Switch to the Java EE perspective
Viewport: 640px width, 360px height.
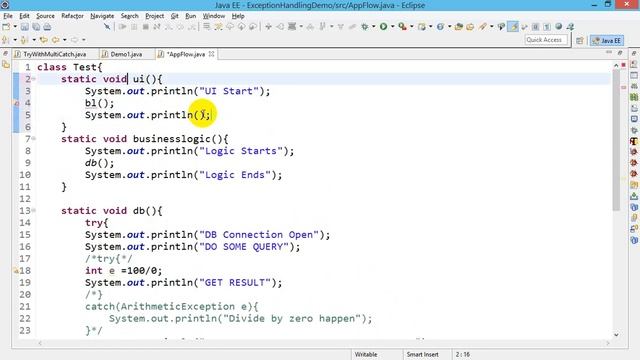click(607, 40)
